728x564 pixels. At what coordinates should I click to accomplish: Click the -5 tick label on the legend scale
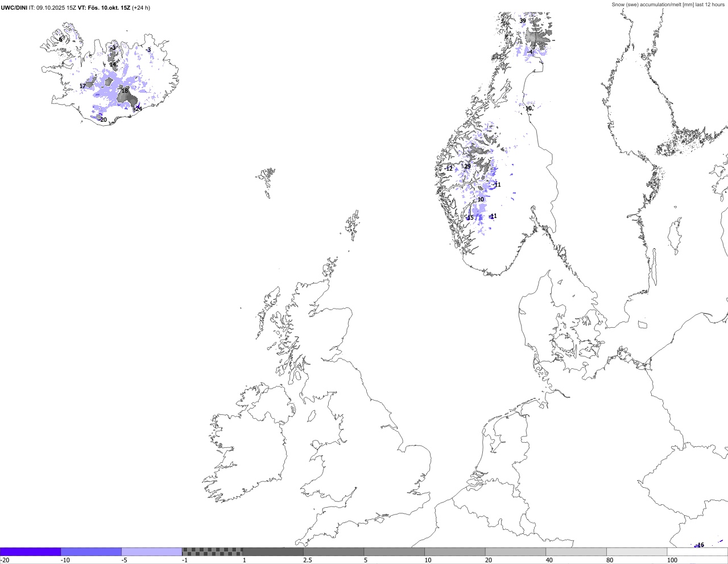pos(125,560)
